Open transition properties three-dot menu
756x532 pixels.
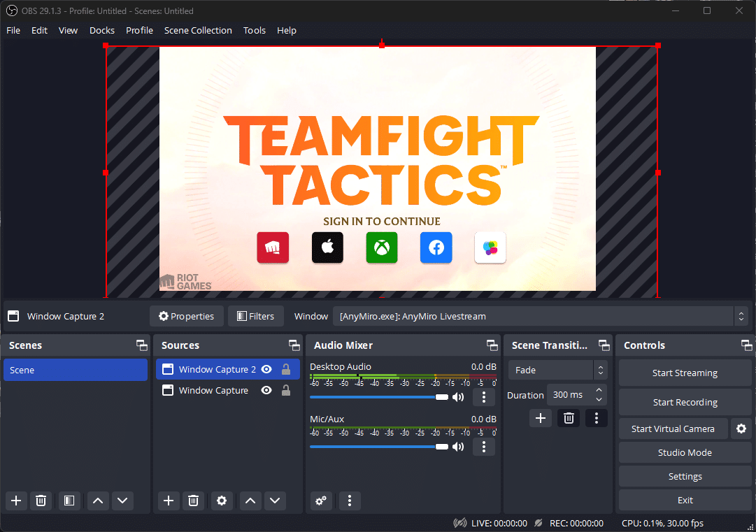(x=597, y=418)
